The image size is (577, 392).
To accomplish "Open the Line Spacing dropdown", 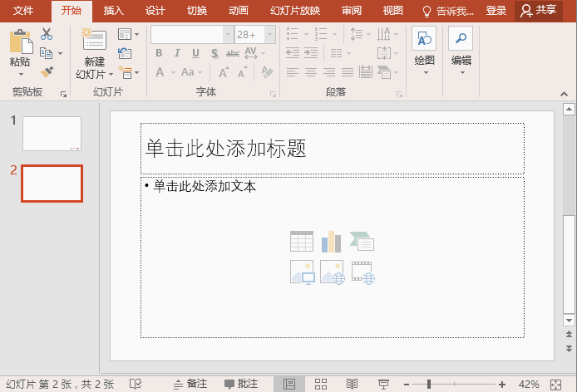I will (360, 34).
